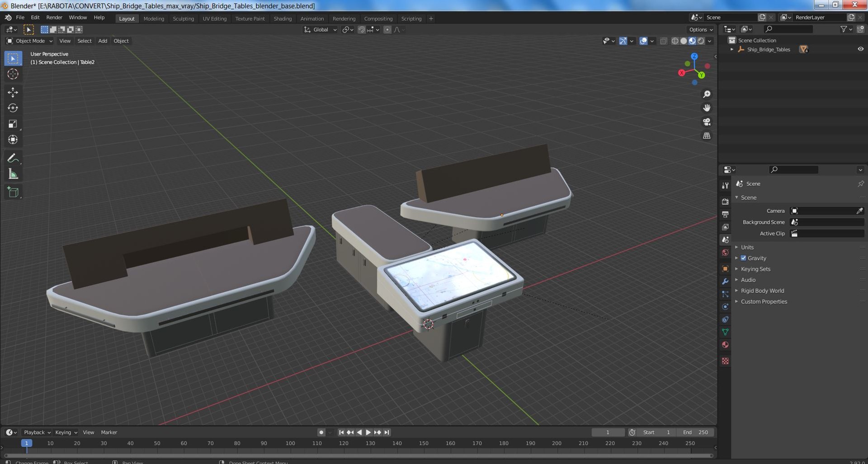Open the Object Mode dropdown
The width and height of the screenshot is (868, 464).
[x=29, y=41]
